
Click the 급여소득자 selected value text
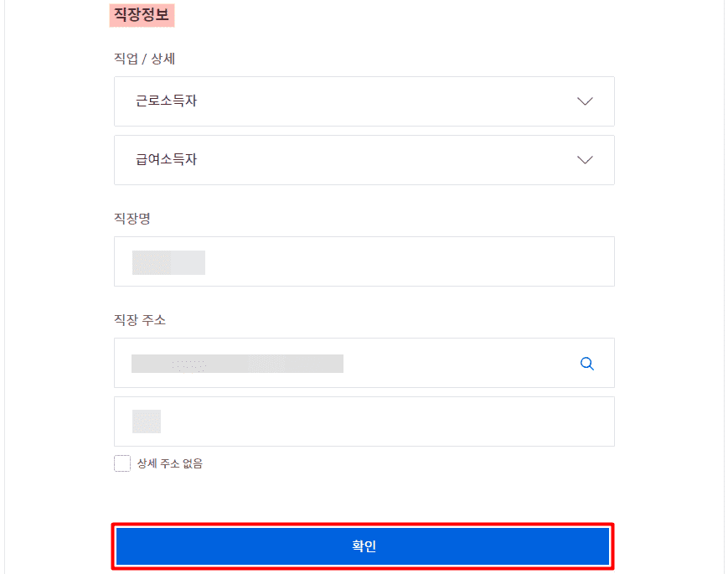point(166,160)
